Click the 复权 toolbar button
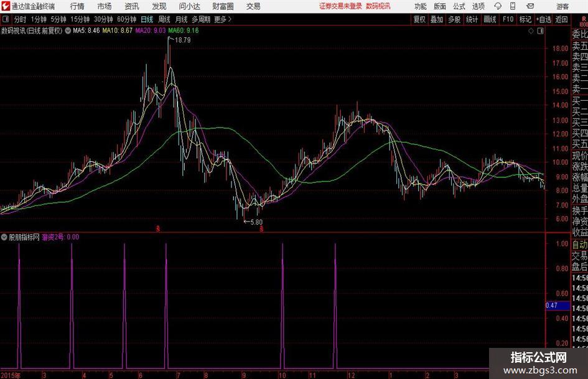The width and height of the screenshot is (588, 379). 419,19
